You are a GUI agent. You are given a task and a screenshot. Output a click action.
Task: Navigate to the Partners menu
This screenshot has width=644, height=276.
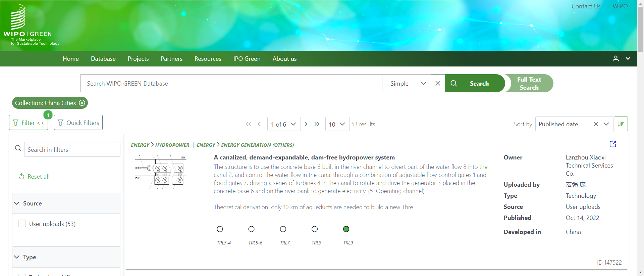tap(171, 59)
